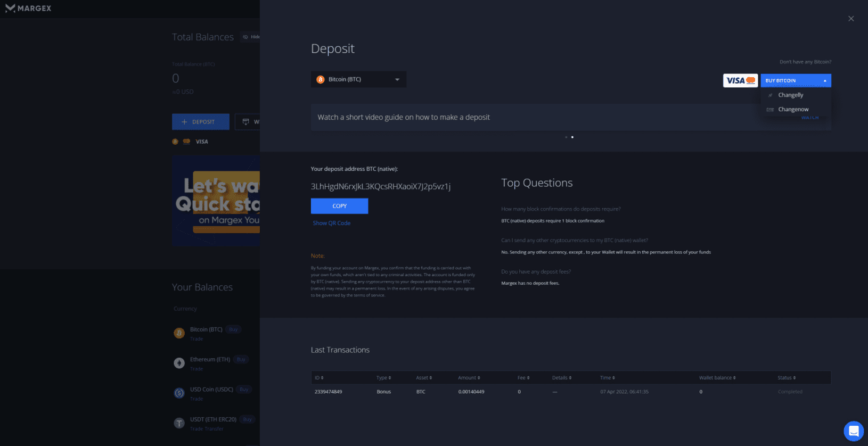Sort transactions by Type
The height and width of the screenshot is (446, 868).
coord(383,378)
